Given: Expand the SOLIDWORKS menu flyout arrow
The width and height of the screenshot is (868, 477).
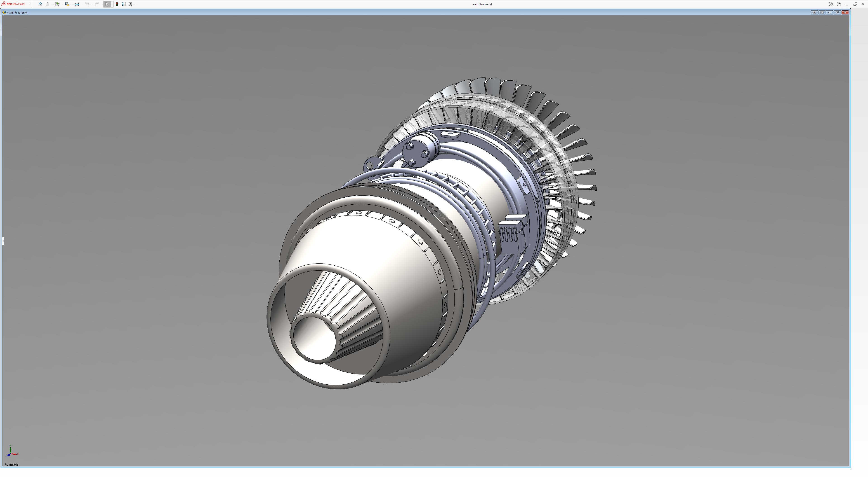Looking at the screenshot, I should (x=30, y=4).
